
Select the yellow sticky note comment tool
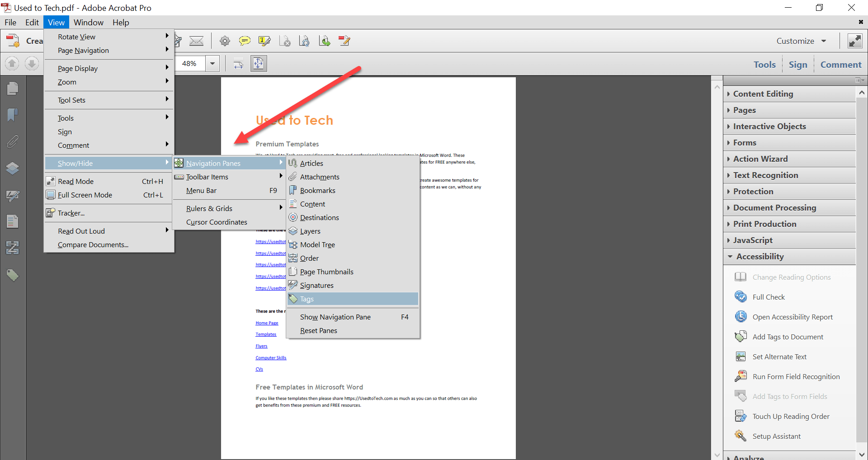coord(245,41)
